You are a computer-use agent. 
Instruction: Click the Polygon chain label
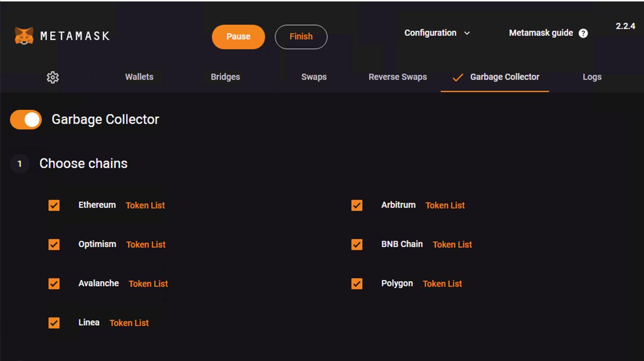point(397,283)
